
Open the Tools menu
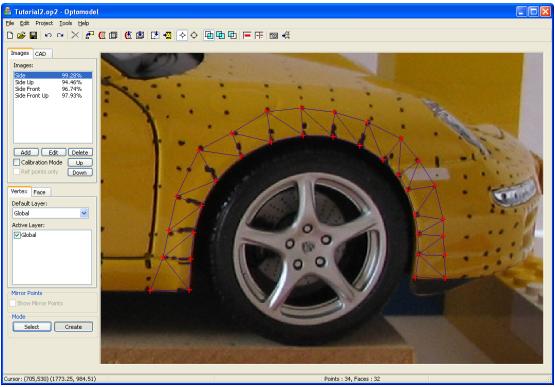(x=65, y=23)
